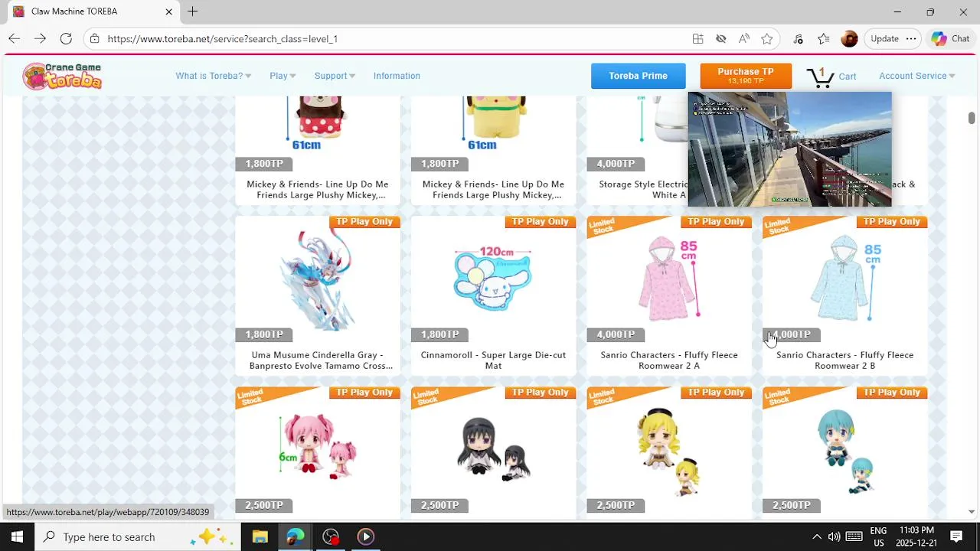
Task: Click the page vertical scrollbar thumb
Action: [971, 117]
